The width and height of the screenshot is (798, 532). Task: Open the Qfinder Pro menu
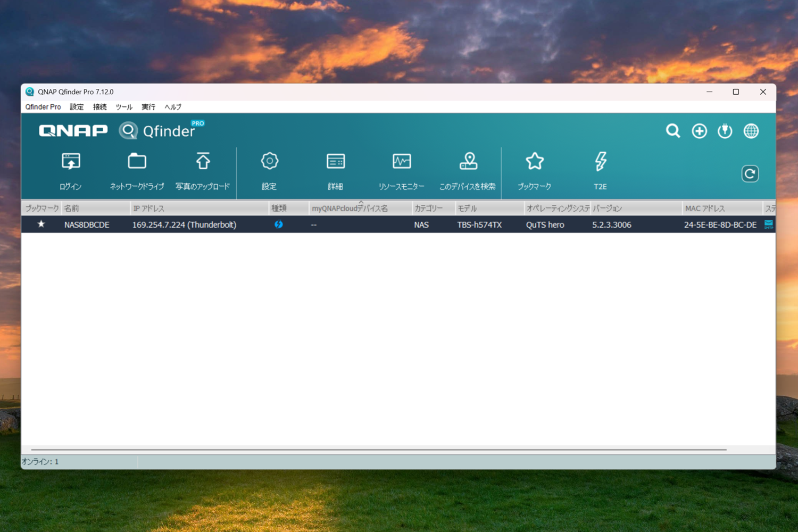(x=43, y=107)
